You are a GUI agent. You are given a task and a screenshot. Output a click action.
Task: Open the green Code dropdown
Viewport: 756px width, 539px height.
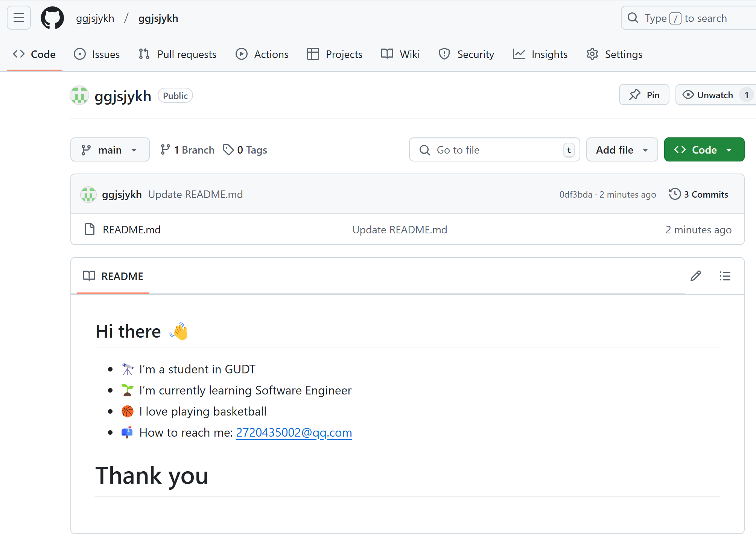(704, 150)
